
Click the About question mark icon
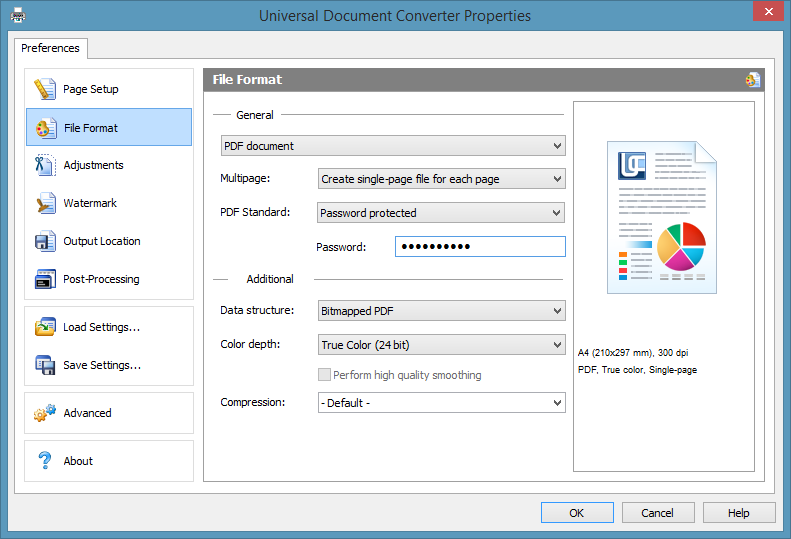coord(45,460)
